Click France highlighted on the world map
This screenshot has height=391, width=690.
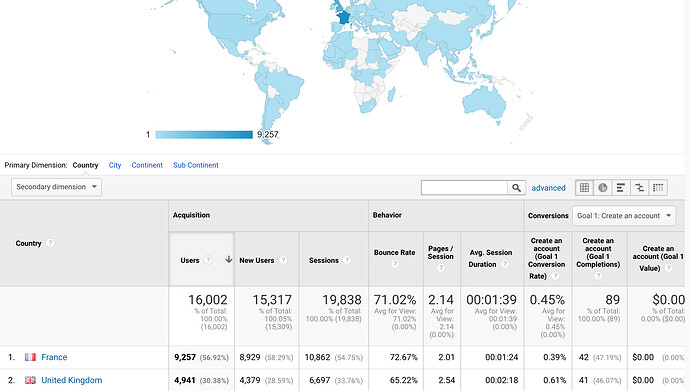[343, 18]
